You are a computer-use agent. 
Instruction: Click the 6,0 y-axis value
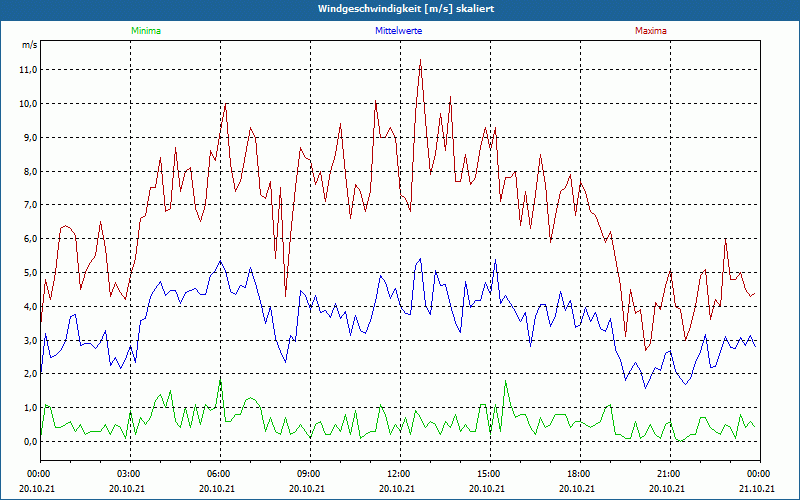[30, 238]
